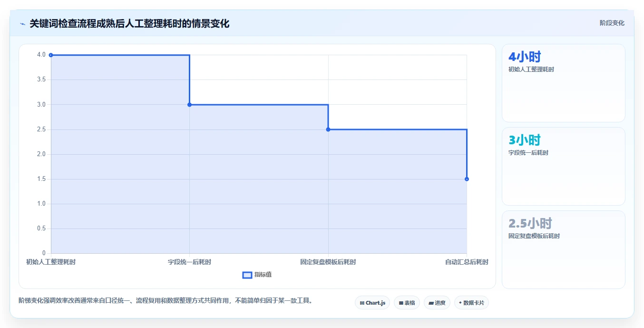The width and height of the screenshot is (644, 328).
Task: Click the x-axis label 字段统一后耗时
Action: click(189, 262)
